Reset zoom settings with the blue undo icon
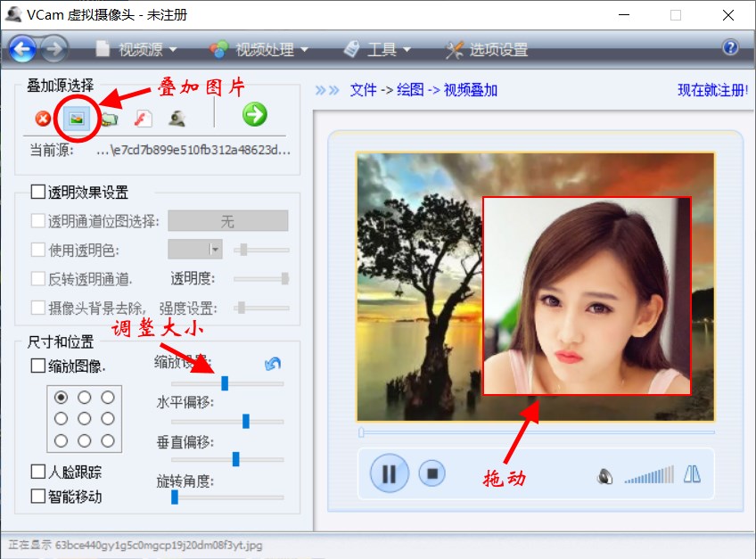Image resolution: width=756 pixels, height=559 pixels. [273, 363]
